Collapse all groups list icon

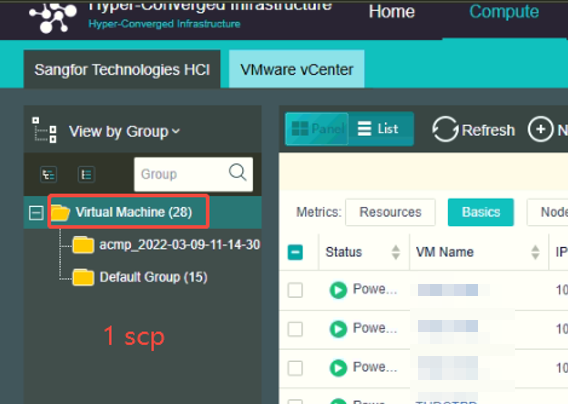[x=86, y=175]
